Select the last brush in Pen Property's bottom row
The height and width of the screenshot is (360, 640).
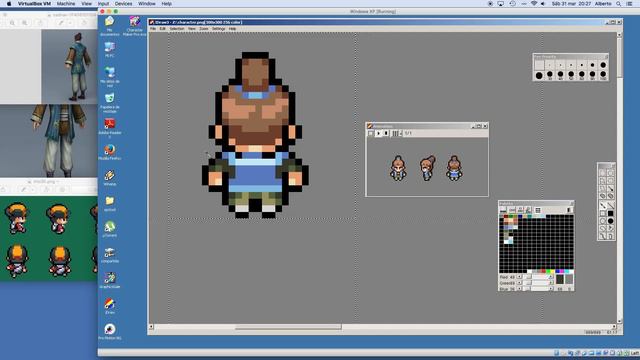pos(603,75)
